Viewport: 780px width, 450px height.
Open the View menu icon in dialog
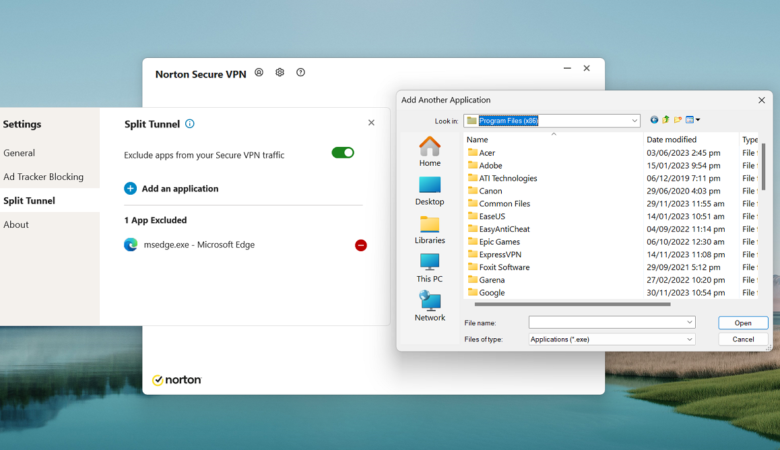(x=692, y=120)
